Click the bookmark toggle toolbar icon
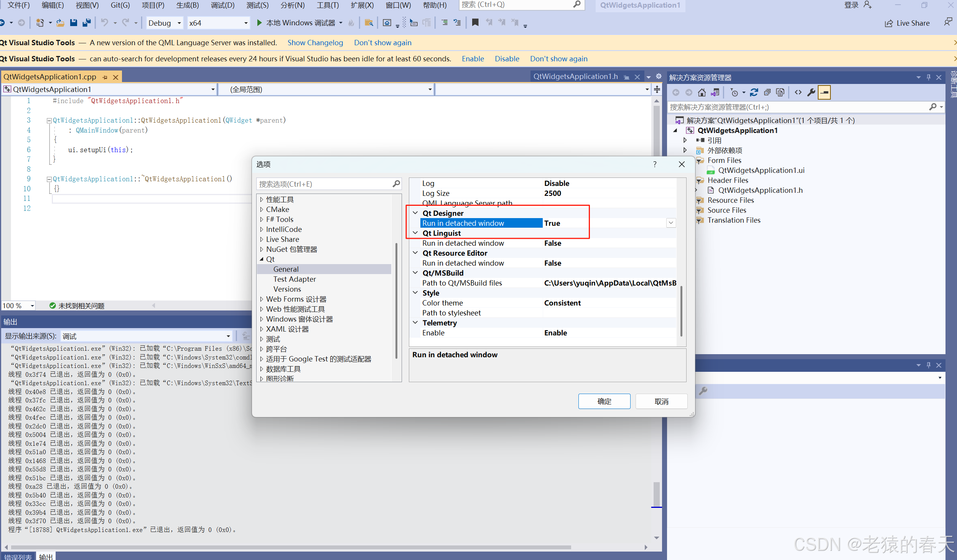 click(x=475, y=23)
